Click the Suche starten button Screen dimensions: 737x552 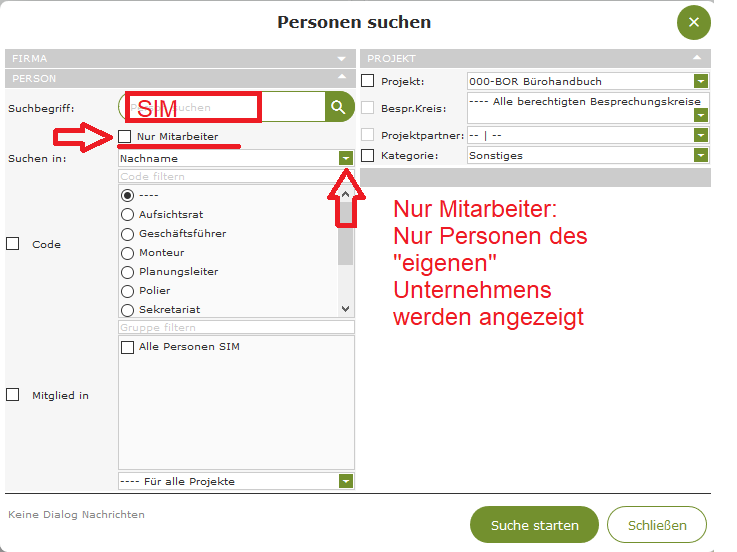coord(534,525)
